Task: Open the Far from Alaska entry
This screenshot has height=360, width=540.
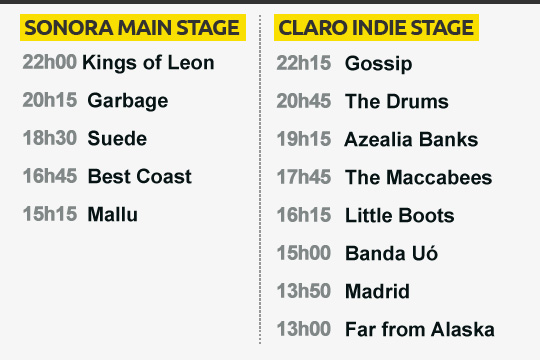Action: [x=420, y=329]
